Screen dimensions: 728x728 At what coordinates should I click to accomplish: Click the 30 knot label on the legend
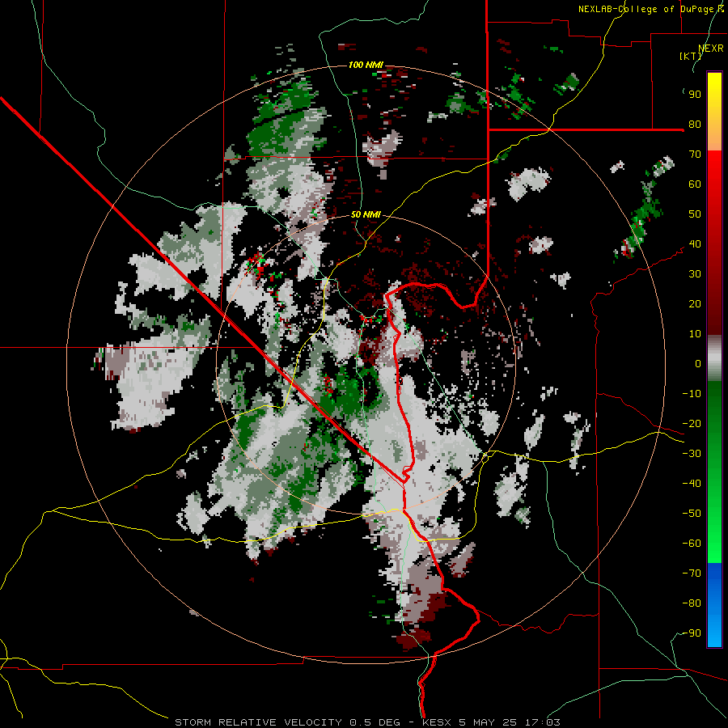pos(695,274)
